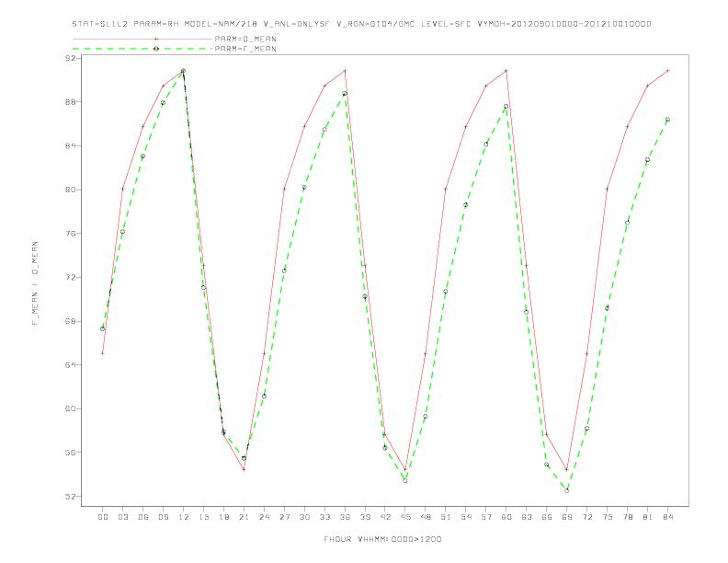The height and width of the screenshot is (563, 728).
Task: Click x-axis hour label 18
Action: point(223,517)
